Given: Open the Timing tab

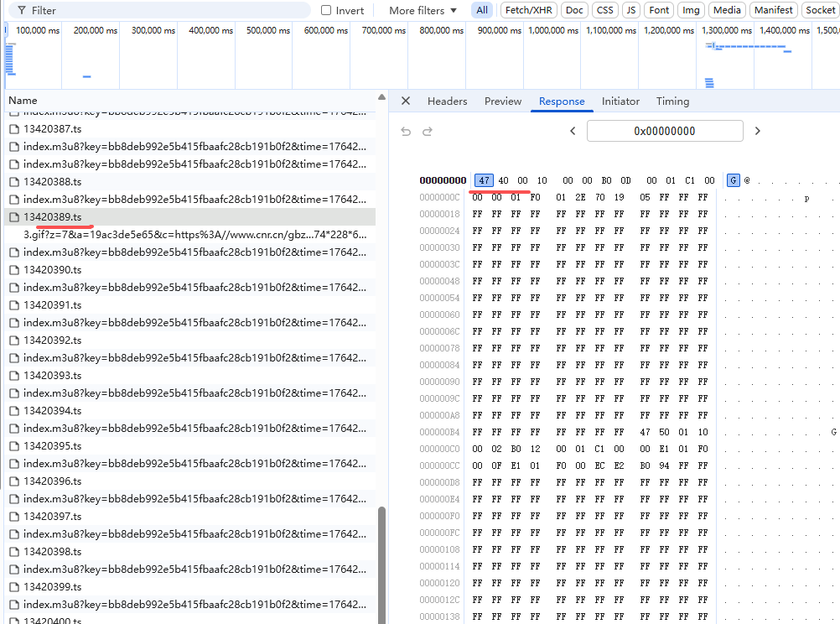Looking at the screenshot, I should click(x=672, y=101).
